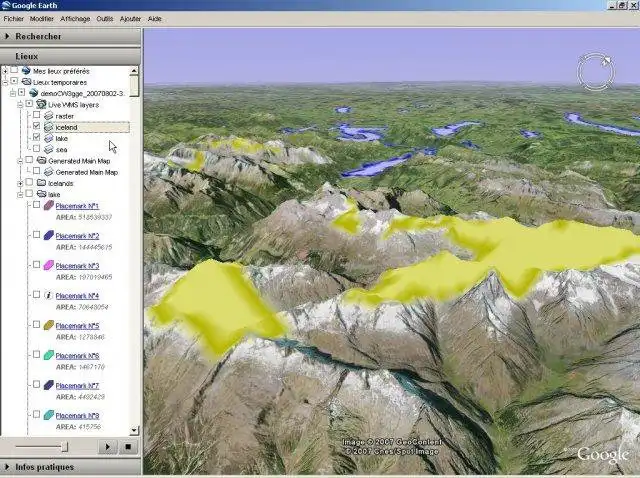The width and height of the screenshot is (640, 478).
Task: Click the Placemark N°1 polygon icon
Action: coord(49,205)
